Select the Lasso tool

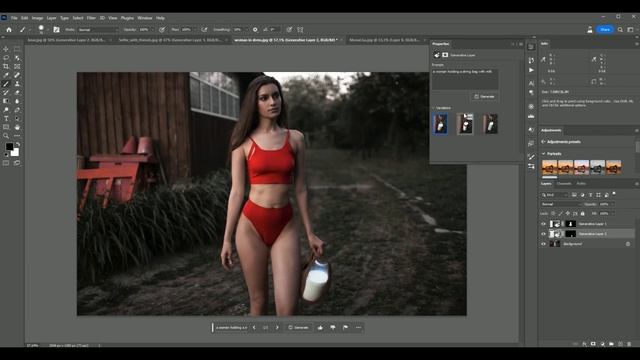tap(6, 58)
